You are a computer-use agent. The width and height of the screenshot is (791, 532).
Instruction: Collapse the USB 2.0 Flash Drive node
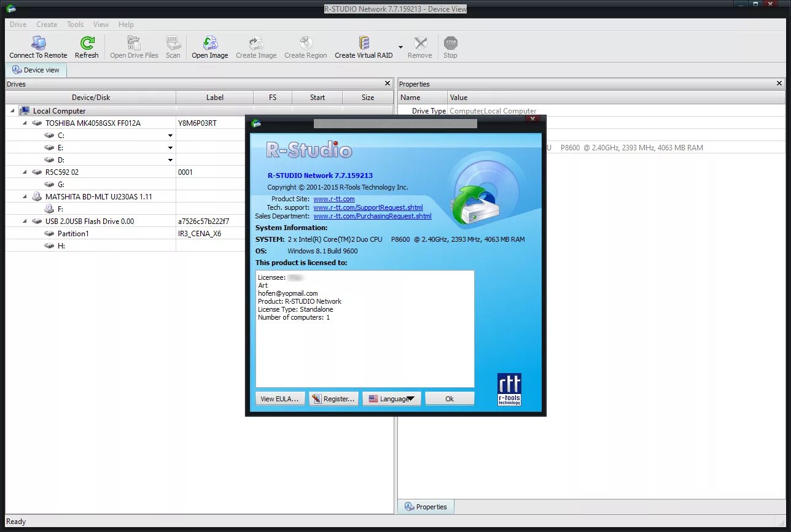click(x=25, y=222)
